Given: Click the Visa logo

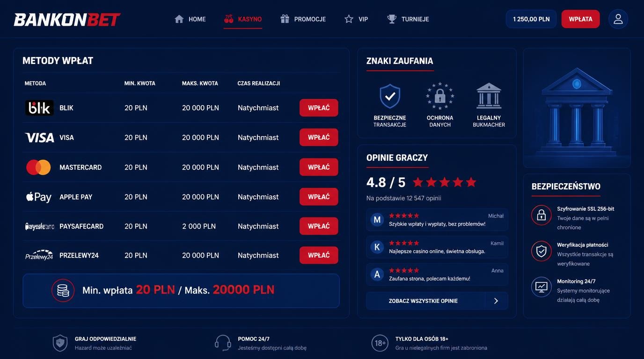Looking at the screenshot, I should tap(39, 137).
